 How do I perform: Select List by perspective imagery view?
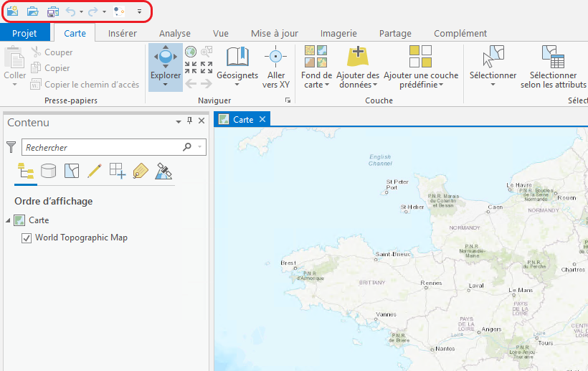(x=163, y=171)
